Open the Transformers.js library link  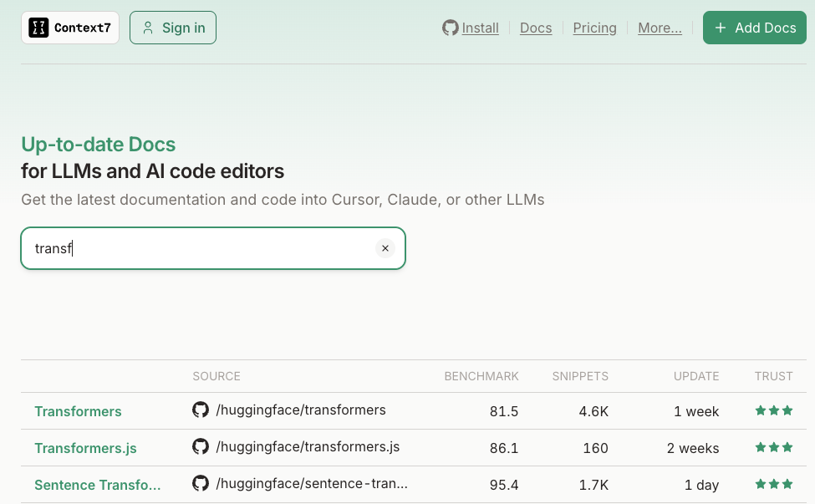pos(85,448)
